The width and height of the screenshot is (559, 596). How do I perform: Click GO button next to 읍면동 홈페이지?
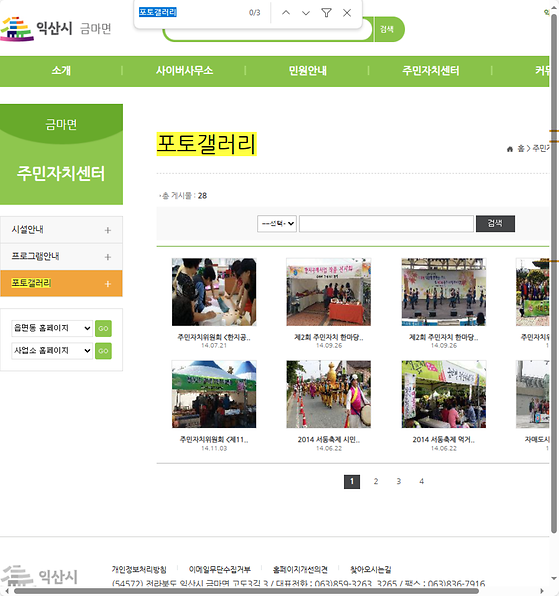point(103,329)
